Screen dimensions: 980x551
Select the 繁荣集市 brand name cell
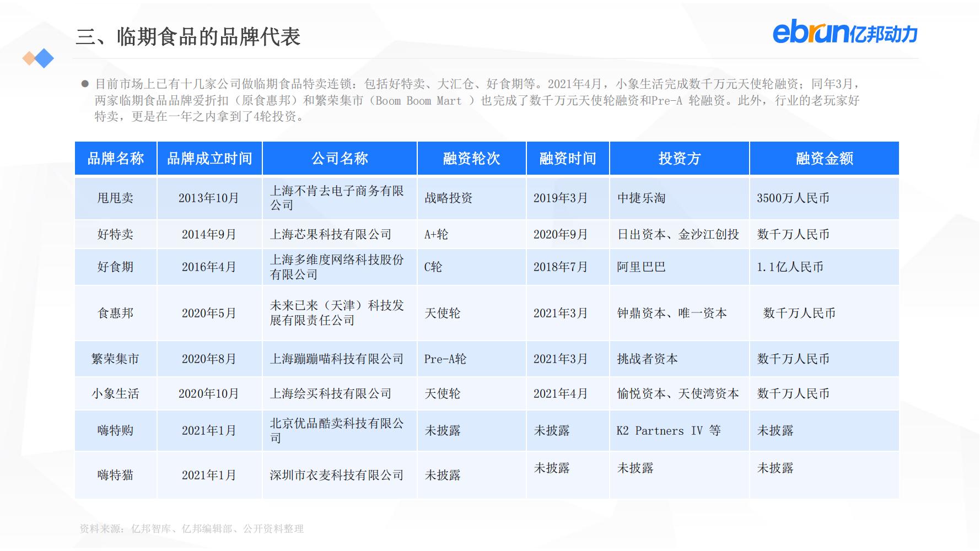[x=115, y=358]
